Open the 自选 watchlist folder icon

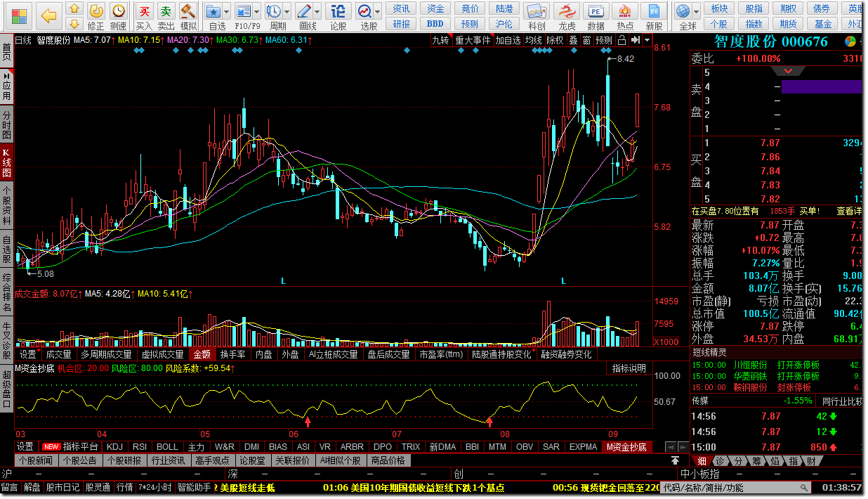(x=213, y=11)
